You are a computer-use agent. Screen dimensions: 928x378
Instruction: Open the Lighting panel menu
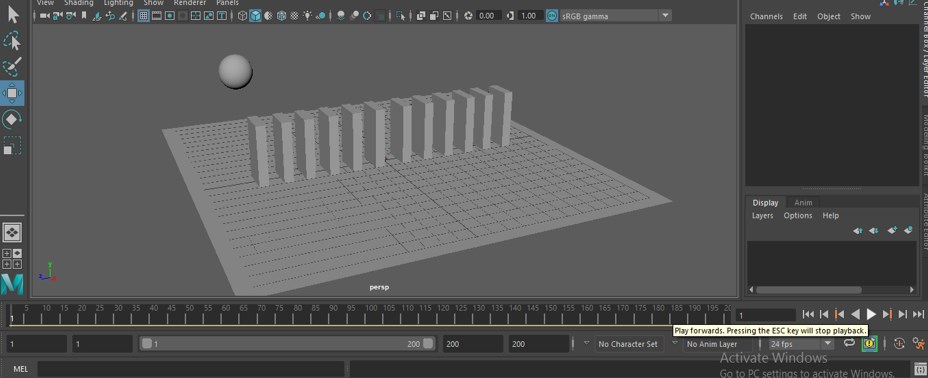pyautogui.click(x=118, y=2)
